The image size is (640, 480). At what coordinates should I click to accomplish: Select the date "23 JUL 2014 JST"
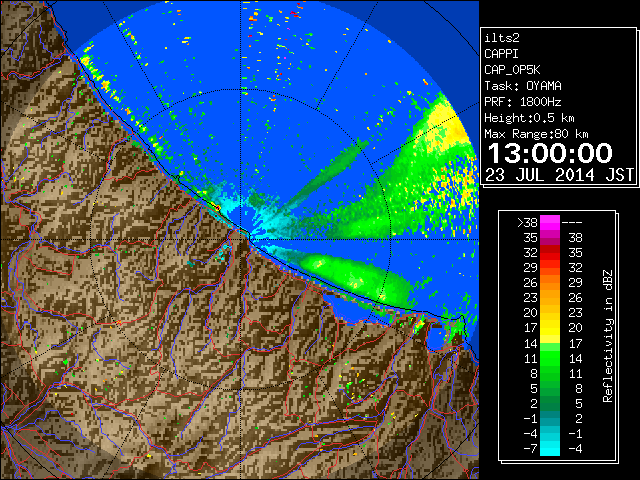(x=559, y=175)
